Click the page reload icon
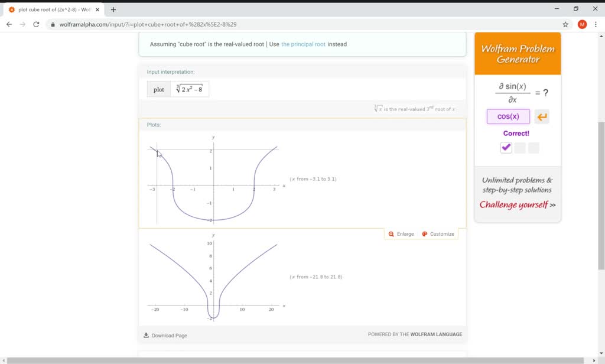This screenshot has height=364, width=605. 36,24
